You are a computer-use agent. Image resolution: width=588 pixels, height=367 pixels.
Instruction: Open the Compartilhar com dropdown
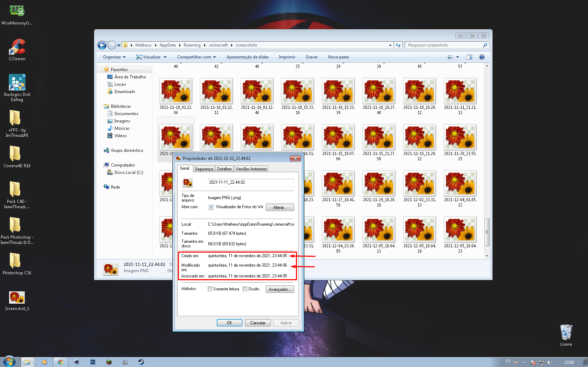(x=196, y=57)
